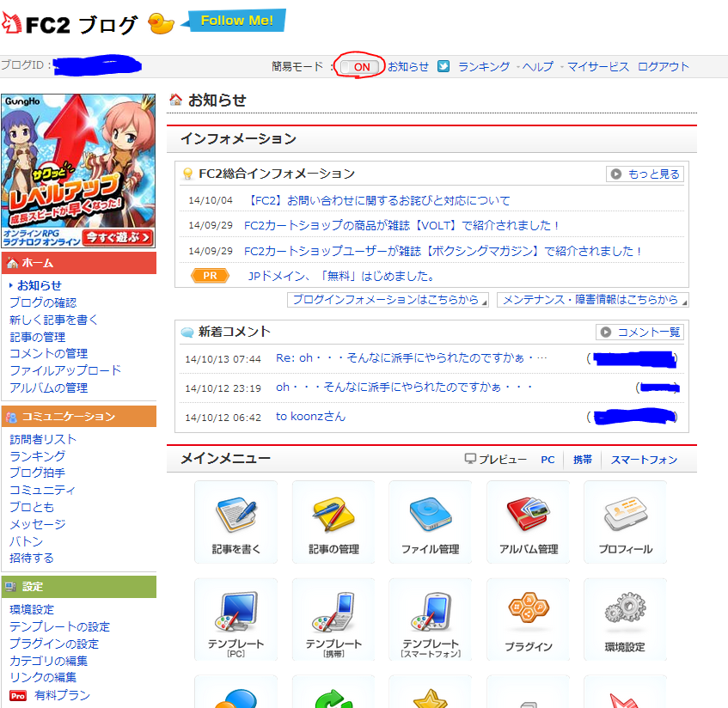Open メンテナンス・障害情報はこちらから link box
The width and height of the screenshot is (728, 708).
click(593, 300)
